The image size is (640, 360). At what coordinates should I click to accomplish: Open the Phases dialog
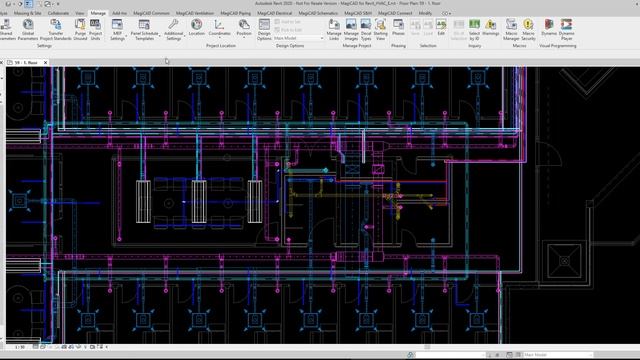[x=398, y=27]
